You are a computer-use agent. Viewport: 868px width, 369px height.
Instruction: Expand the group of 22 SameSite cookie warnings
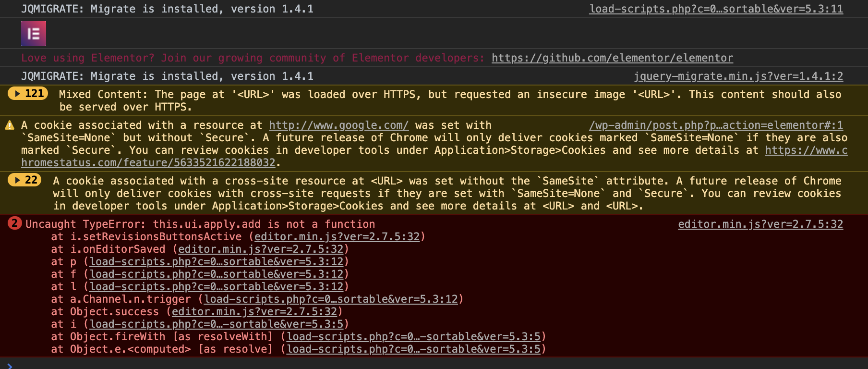[x=24, y=181]
